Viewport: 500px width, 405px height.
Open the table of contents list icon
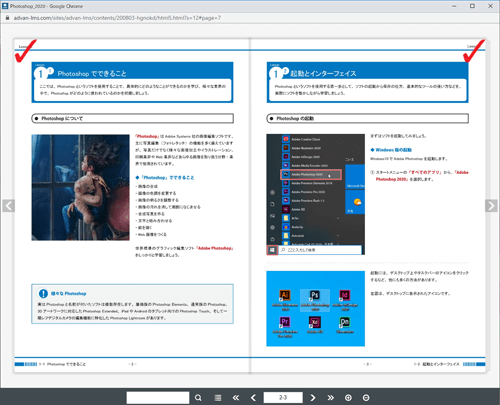point(218,398)
